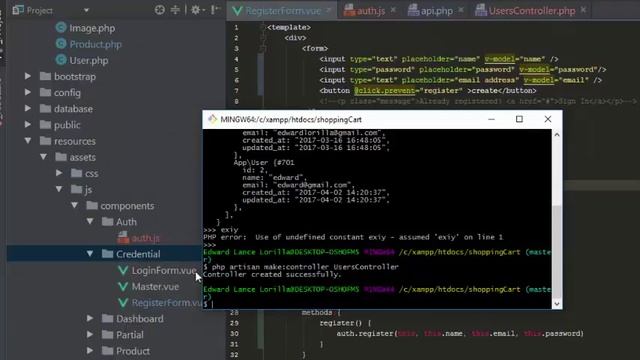This screenshot has height=360, width=640.
Task: Collapse the Auth folder
Action: tap(90, 222)
